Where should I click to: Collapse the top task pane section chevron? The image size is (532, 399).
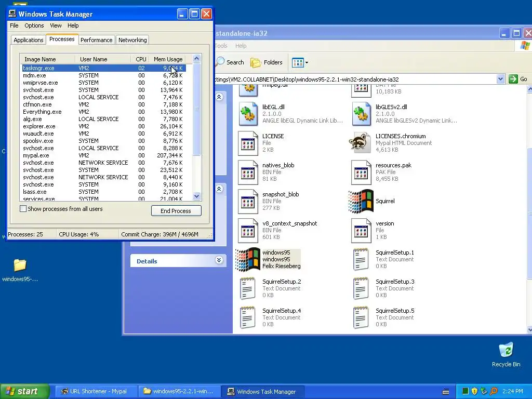click(x=219, y=97)
